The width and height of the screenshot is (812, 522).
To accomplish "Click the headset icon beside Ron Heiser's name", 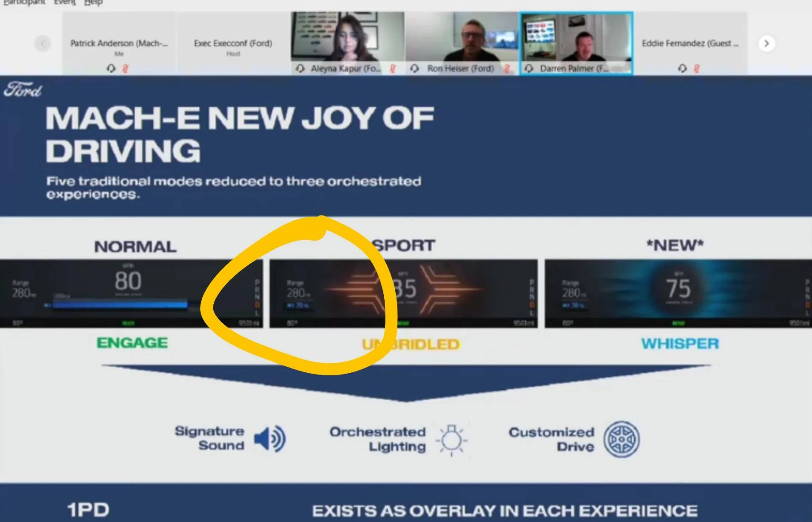I will [x=415, y=68].
